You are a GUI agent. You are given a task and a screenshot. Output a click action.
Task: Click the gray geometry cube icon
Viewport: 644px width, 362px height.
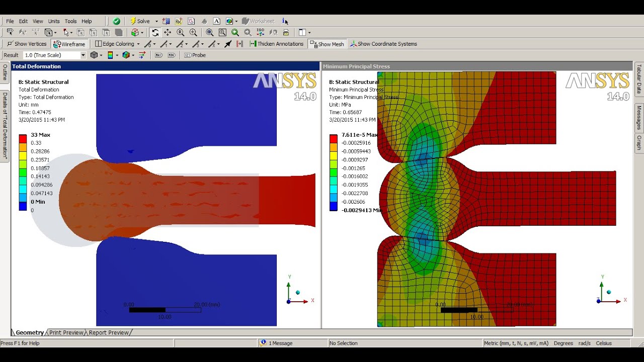click(x=94, y=55)
